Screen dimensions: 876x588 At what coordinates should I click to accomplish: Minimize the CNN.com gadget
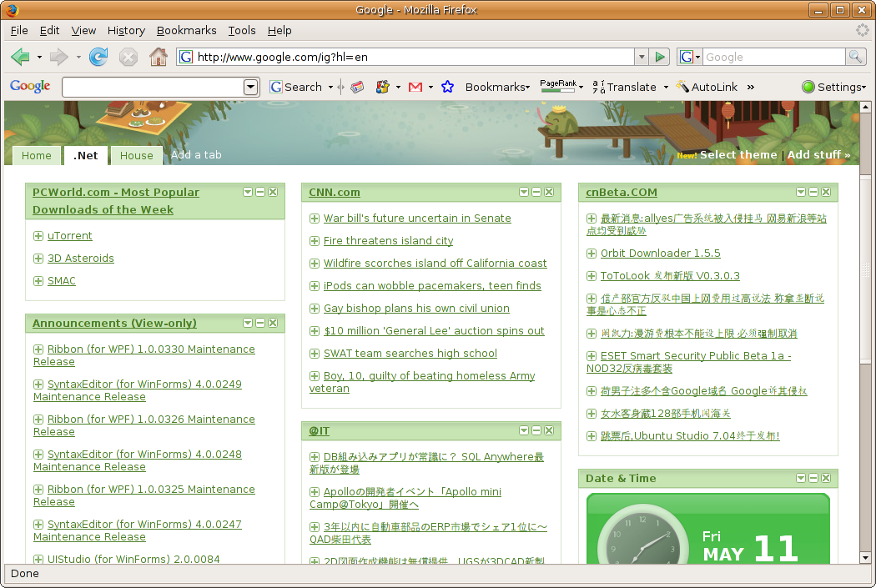click(536, 192)
